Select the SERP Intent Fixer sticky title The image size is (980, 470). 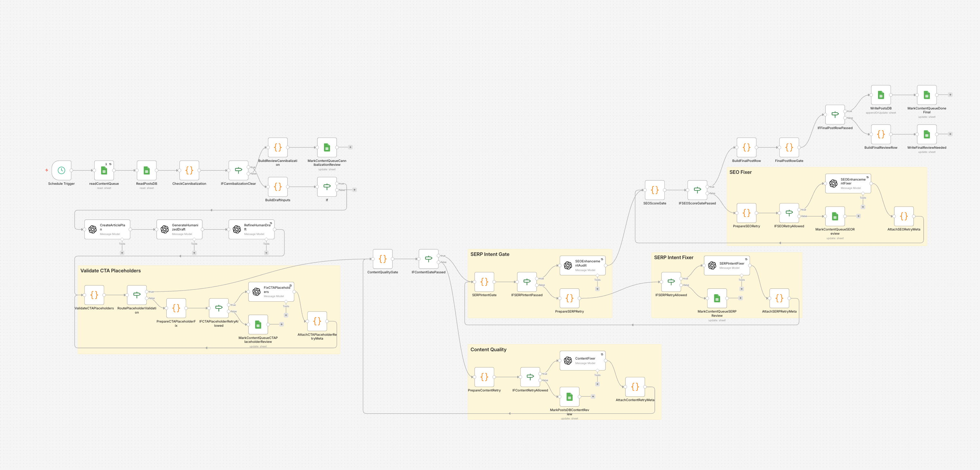pyautogui.click(x=673, y=258)
